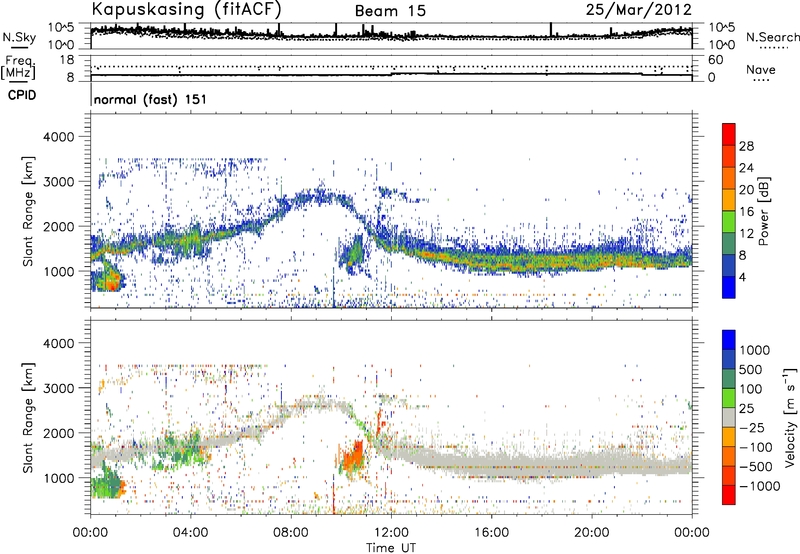Viewport: 800px width, 554px height.
Task: Click the noise spike near 18:20 UT in N.Sky panel
Action: click(551, 30)
